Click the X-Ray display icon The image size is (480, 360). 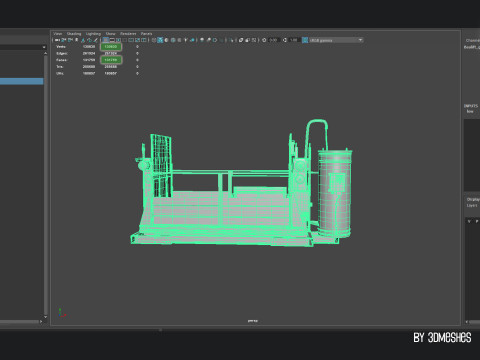coord(241,40)
